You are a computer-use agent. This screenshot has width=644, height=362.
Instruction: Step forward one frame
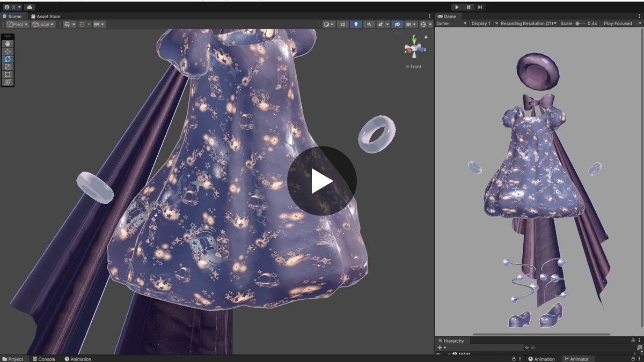(x=480, y=7)
